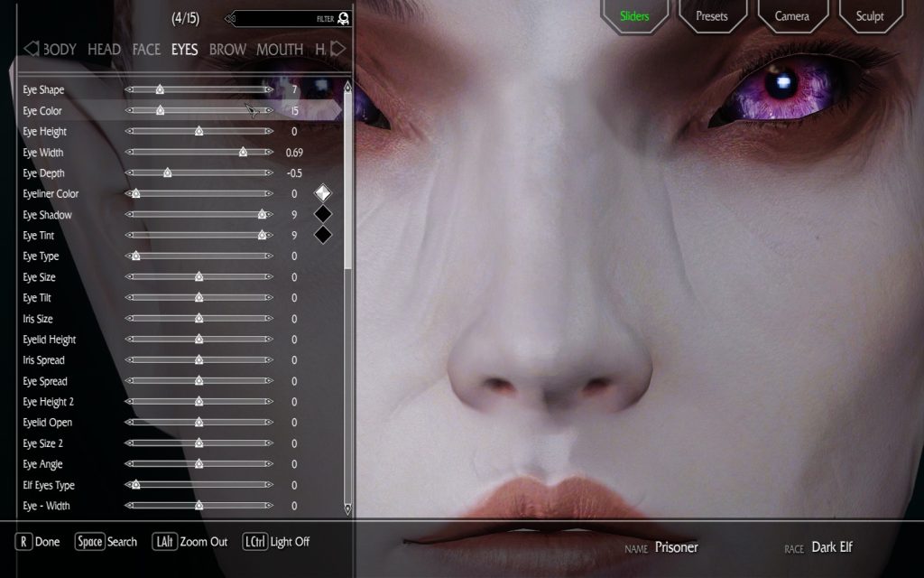
Task: Click the filter search field
Action: click(x=288, y=19)
